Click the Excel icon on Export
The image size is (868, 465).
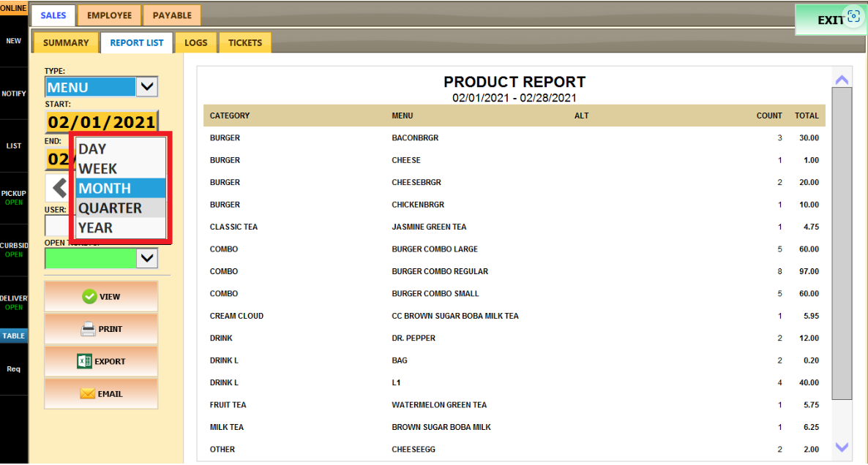coord(85,361)
